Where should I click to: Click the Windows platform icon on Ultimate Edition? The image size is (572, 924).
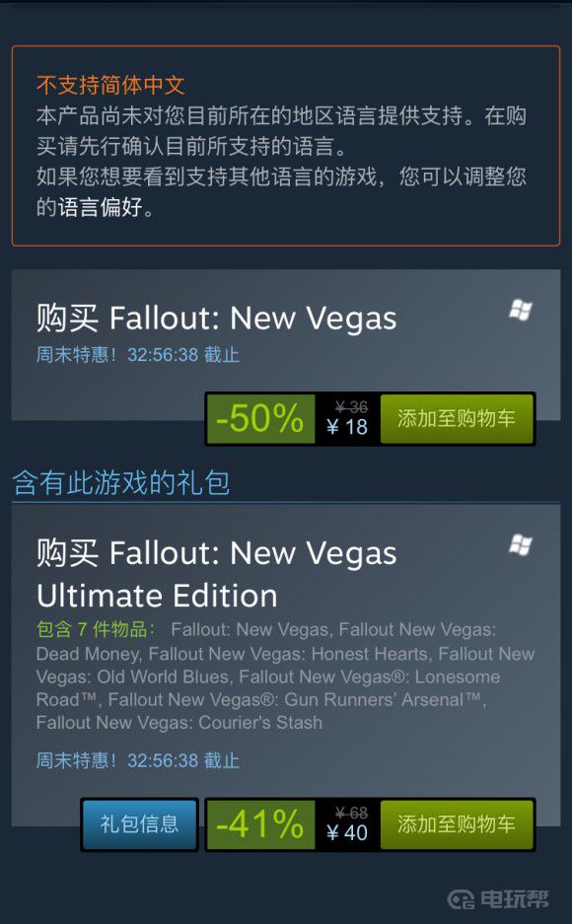click(x=521, y=545)
